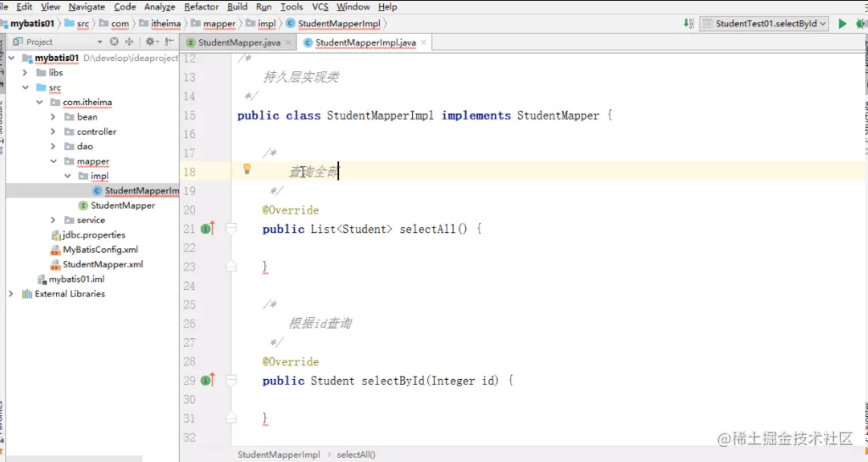
Task: Open the VCS menu
Action: (320, 7)
